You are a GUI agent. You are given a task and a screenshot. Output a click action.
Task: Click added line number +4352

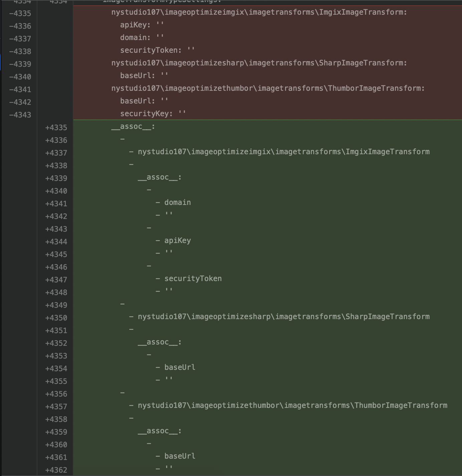coord(56,343)
